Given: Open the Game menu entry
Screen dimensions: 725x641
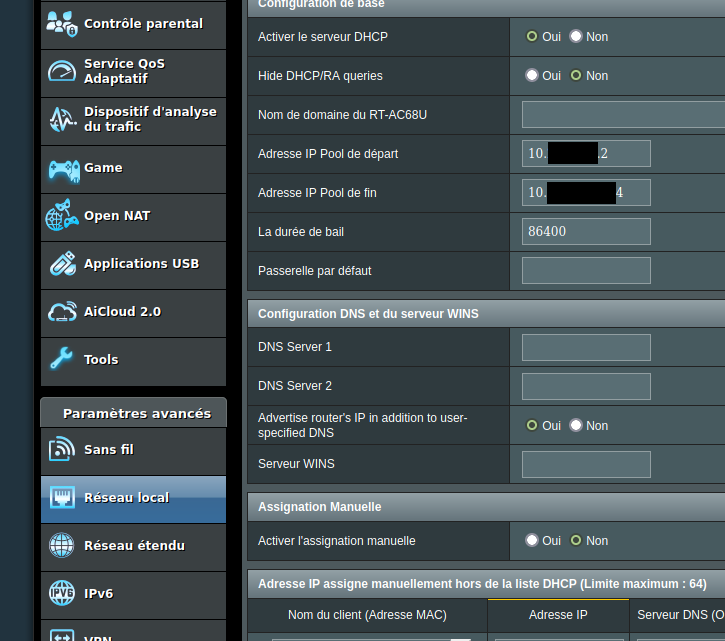Looking at the screenshot, I should tap(133, 169).
